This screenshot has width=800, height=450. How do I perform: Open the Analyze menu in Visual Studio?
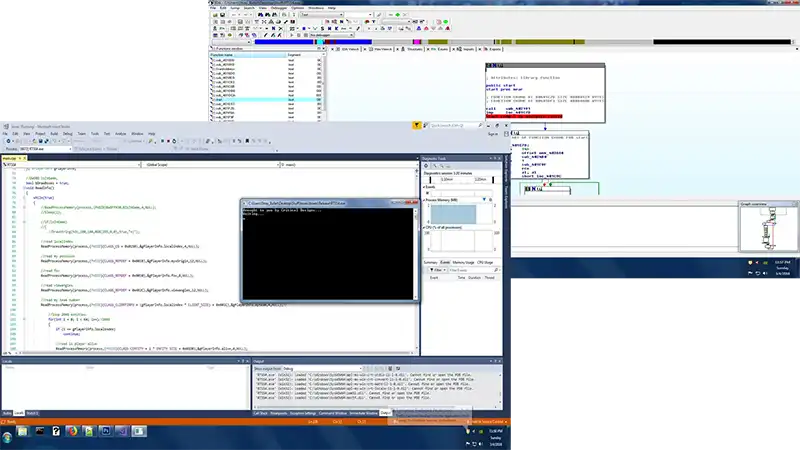coord(120,134)
